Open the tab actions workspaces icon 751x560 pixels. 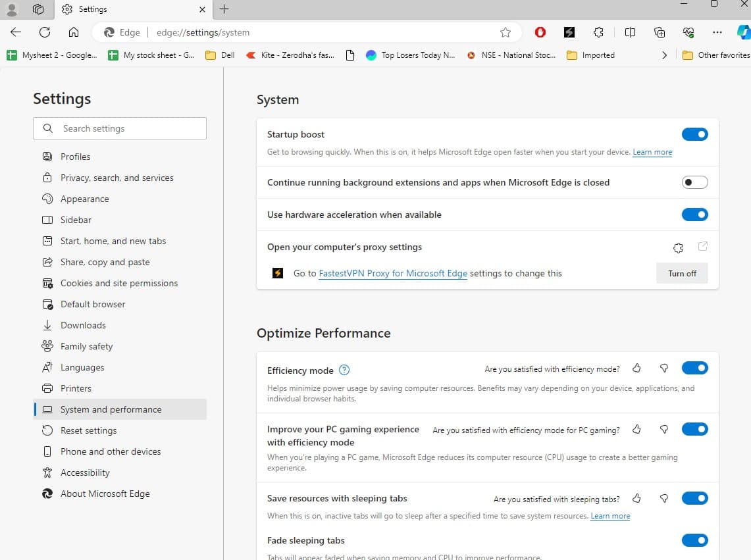click(x=38, y=9)
